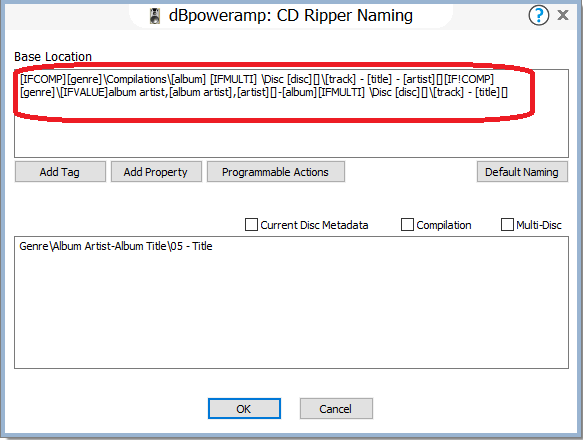Tick the Compilation checkbox
The width and height of the screenshot is (583, 440).
(x=407, y=225)
